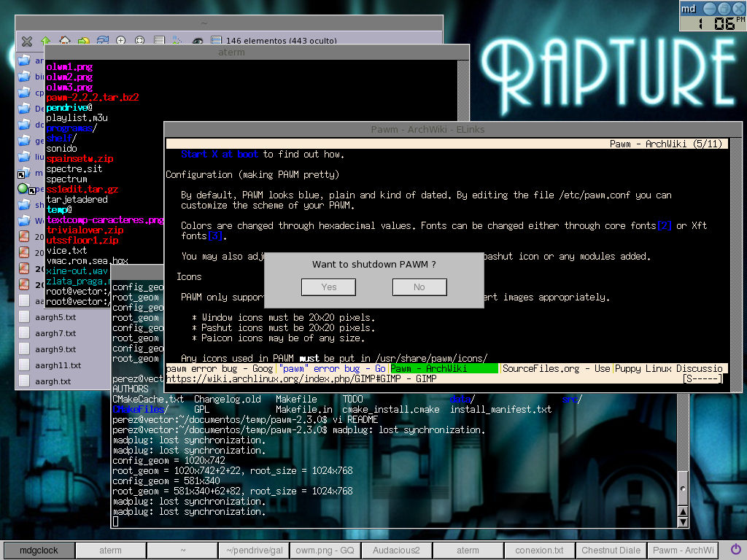This screenshot has width=747, height=560.
Task: Cancel shutdown with the No button
Action: [419, 287]
